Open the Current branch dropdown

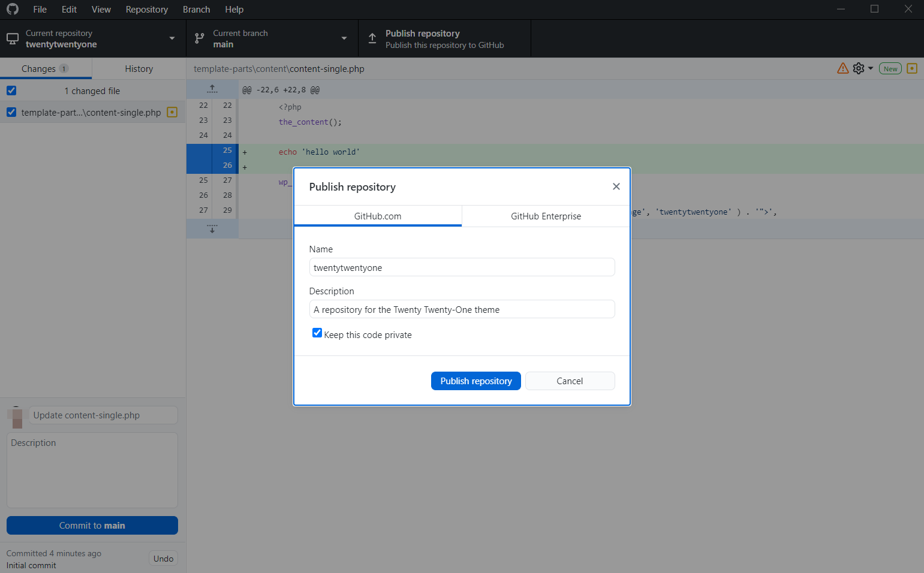click(x=272, y=38)
